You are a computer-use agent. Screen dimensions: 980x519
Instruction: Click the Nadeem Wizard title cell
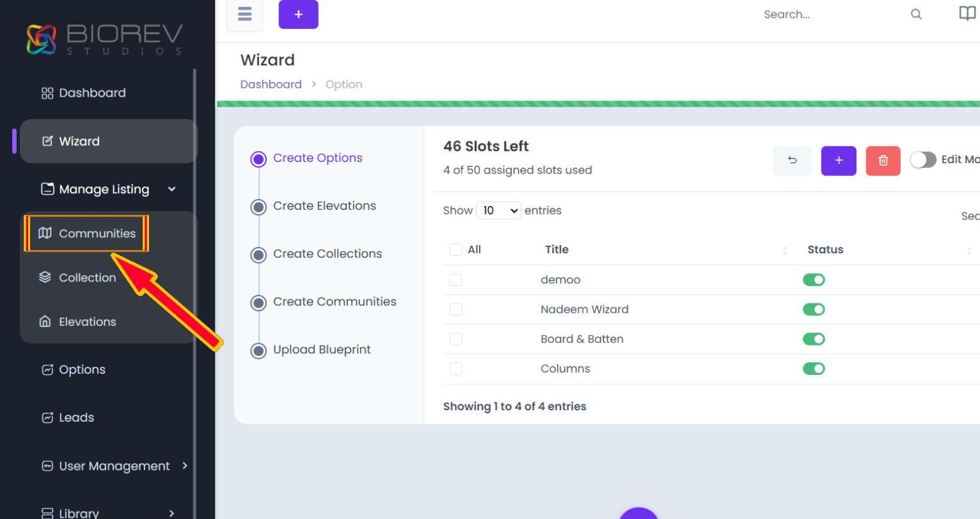pos(584,309)
